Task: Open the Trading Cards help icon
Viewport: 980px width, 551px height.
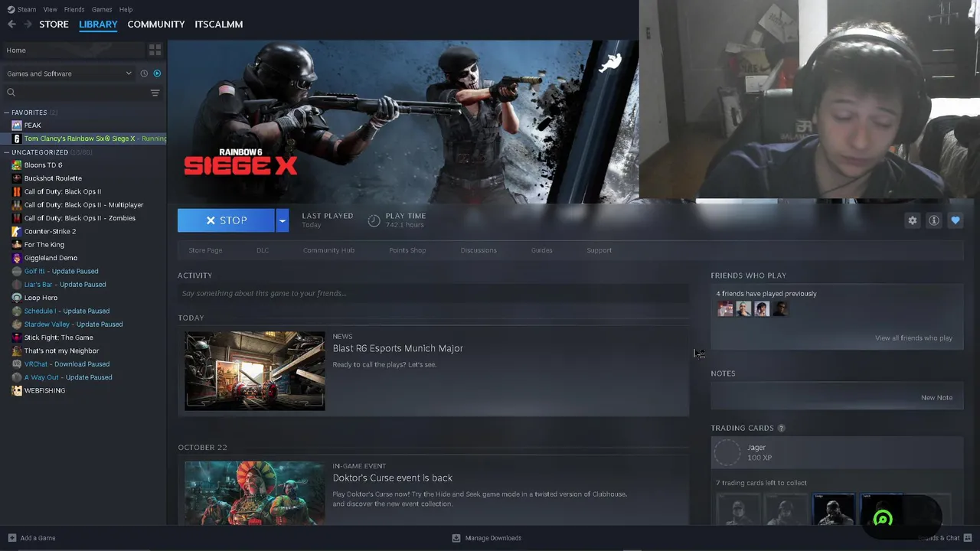Action: click(x=781, y=429)
